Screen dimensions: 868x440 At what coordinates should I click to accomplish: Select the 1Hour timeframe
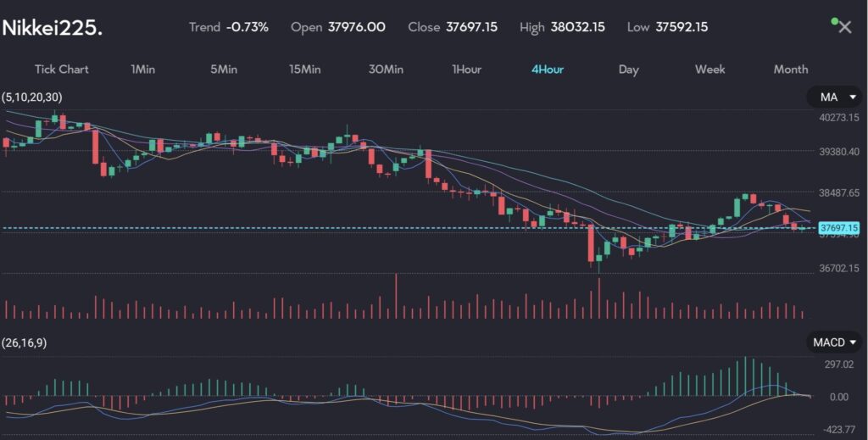click(x=466, y=70)
